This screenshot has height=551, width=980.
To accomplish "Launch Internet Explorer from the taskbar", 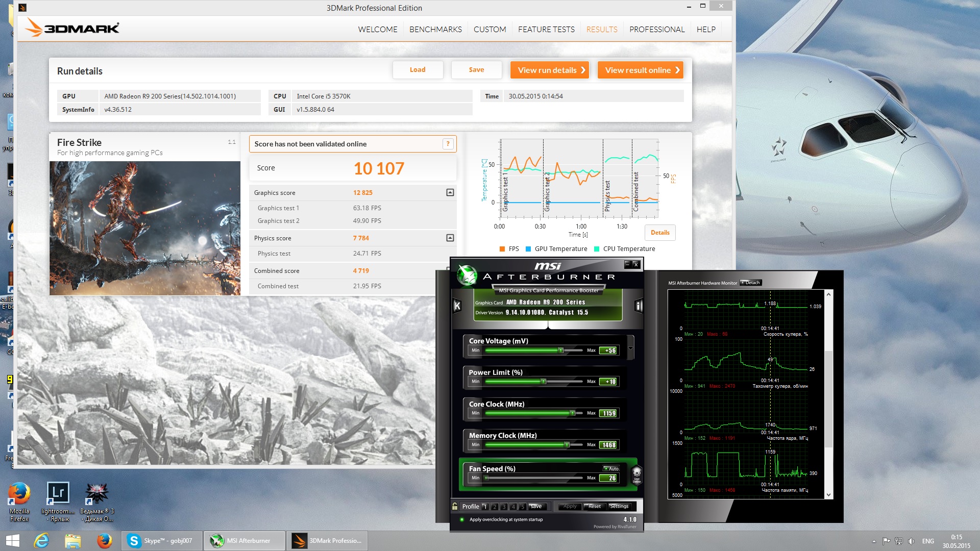I will pos(41,541).
